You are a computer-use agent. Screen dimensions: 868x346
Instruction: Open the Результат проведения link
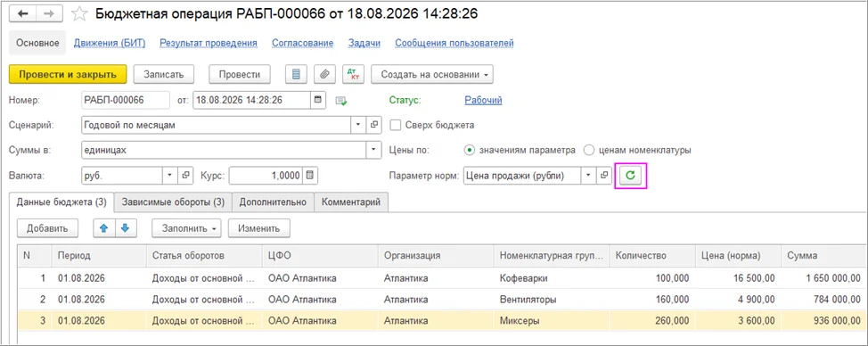(209, 43)
